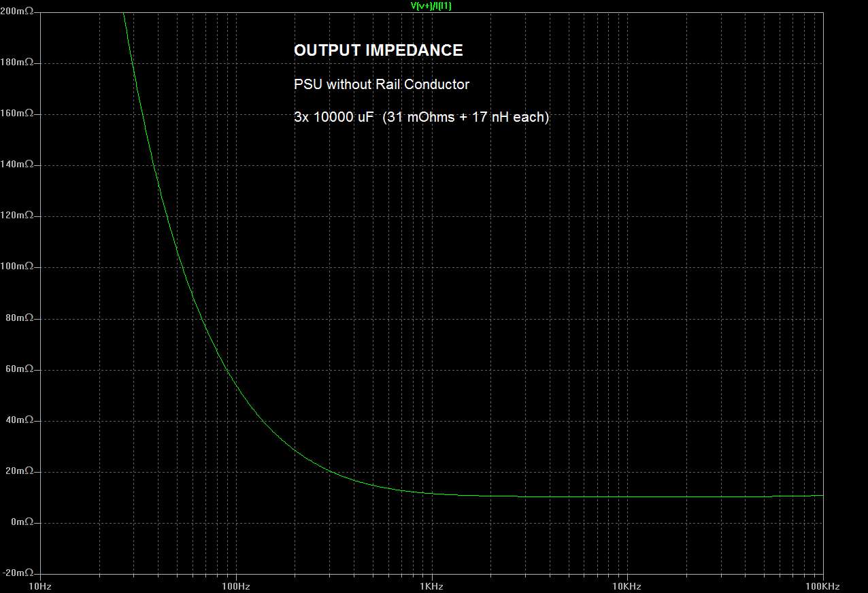Click the 0mΩ y-axis label
The width and height of the screenshot is (868, 593).
click(x=22, y=522)
